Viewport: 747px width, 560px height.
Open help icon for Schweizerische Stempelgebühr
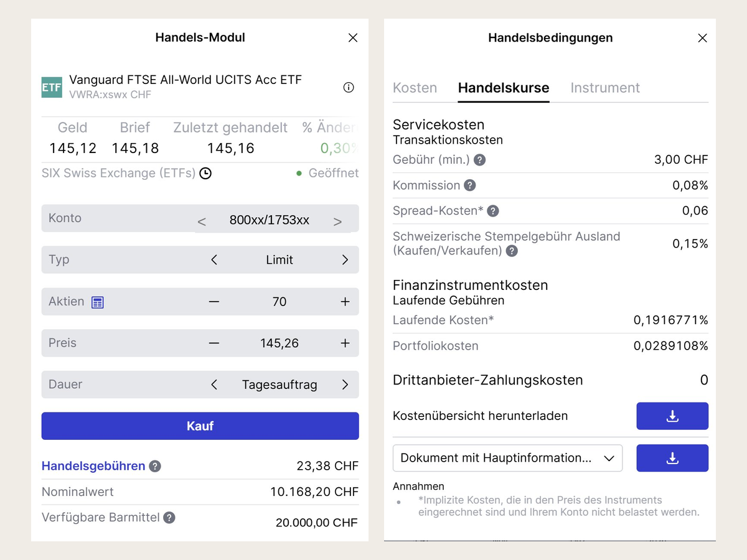(512, 251)
